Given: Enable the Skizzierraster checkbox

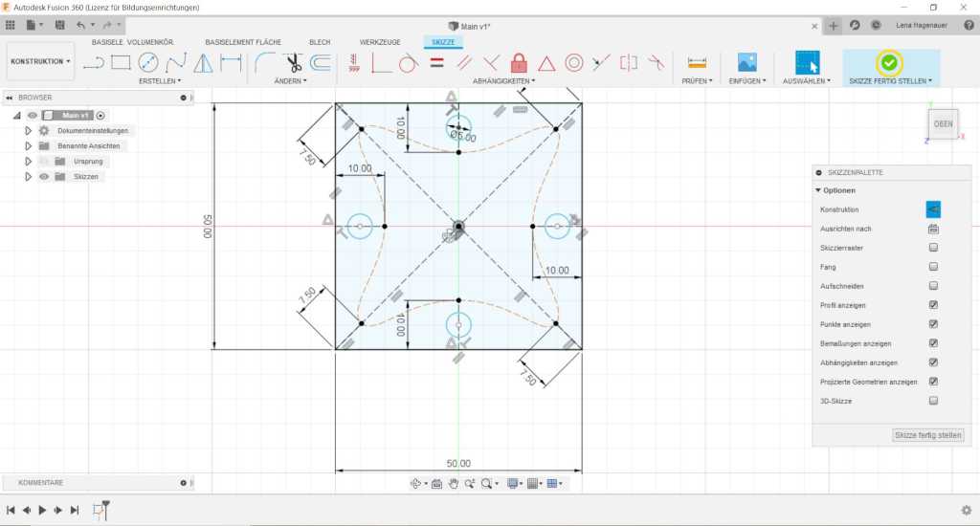Looking at the screenshot, I should (933, 248).
